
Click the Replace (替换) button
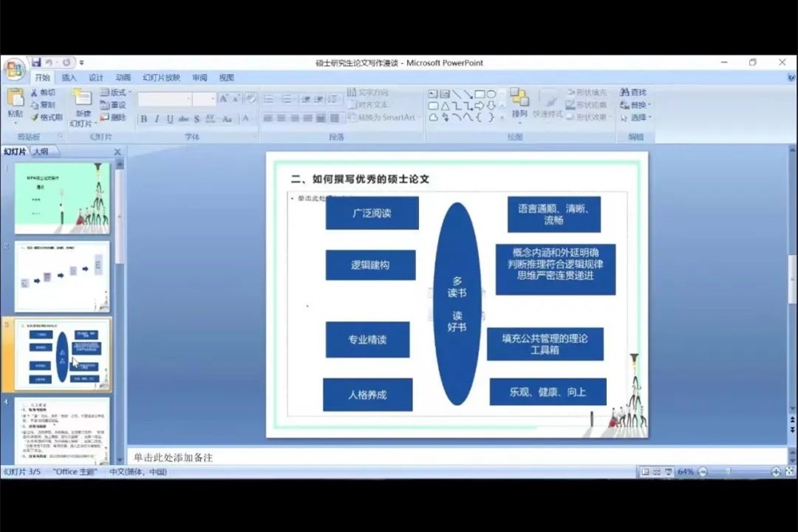point(637,105)
